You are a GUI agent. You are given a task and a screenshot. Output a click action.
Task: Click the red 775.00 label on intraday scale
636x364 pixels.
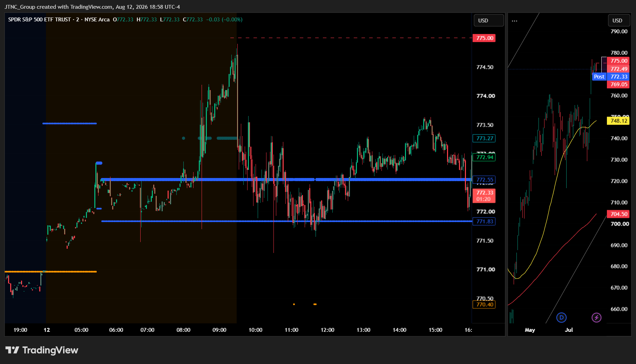[484, 38]
